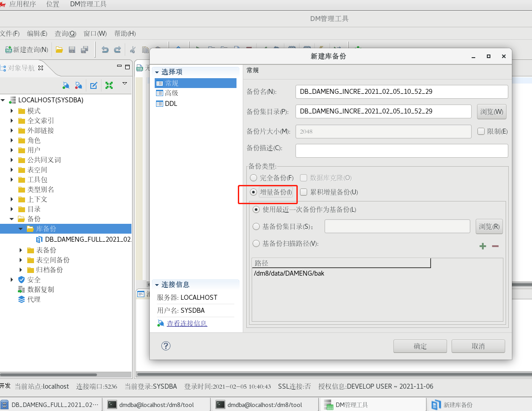Image resolution: width=532 pixels, height=411 pixels.
Task: Select the 常规 option page
Action: 195,83
